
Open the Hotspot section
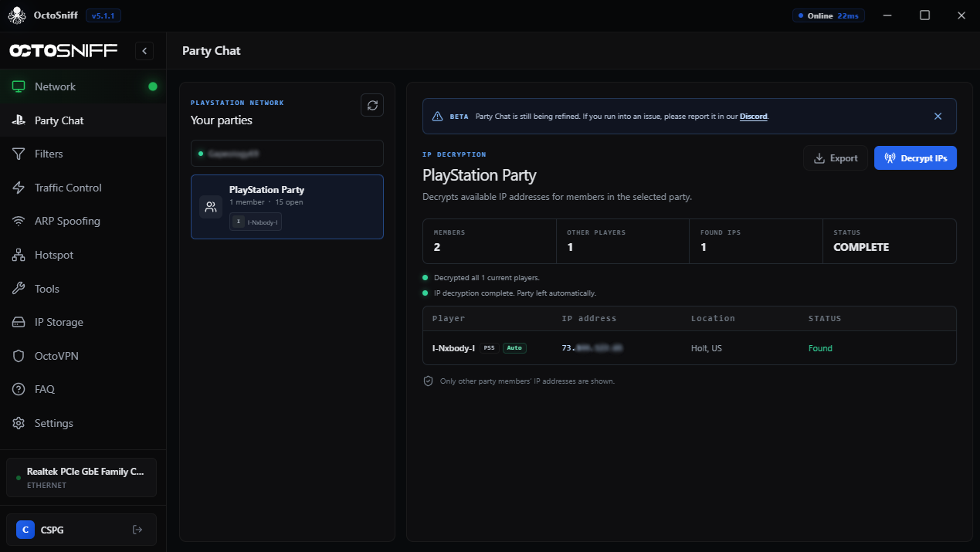click(x=83, y=255)
